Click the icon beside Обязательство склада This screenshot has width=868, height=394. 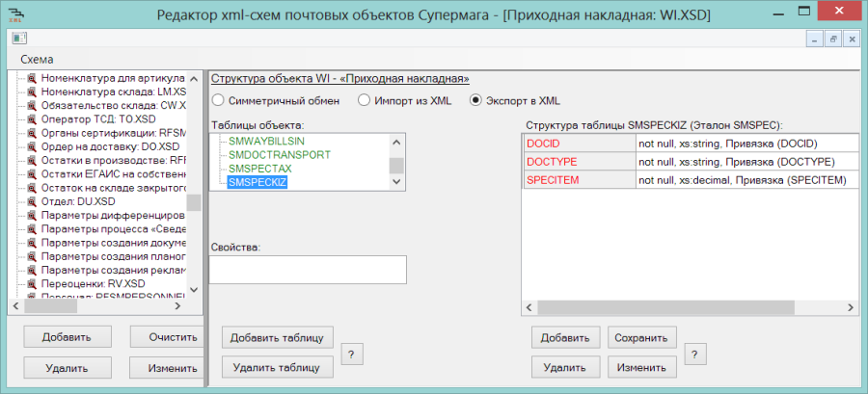33,106
